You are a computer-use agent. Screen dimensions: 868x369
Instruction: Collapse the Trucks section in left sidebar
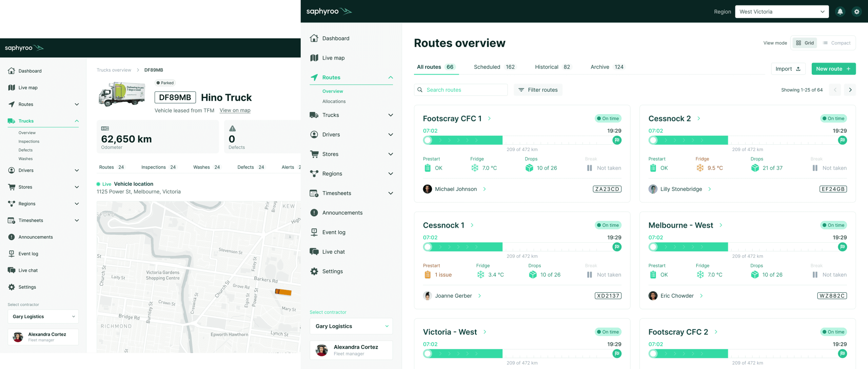pyautogui.click(x=77, y=121)
